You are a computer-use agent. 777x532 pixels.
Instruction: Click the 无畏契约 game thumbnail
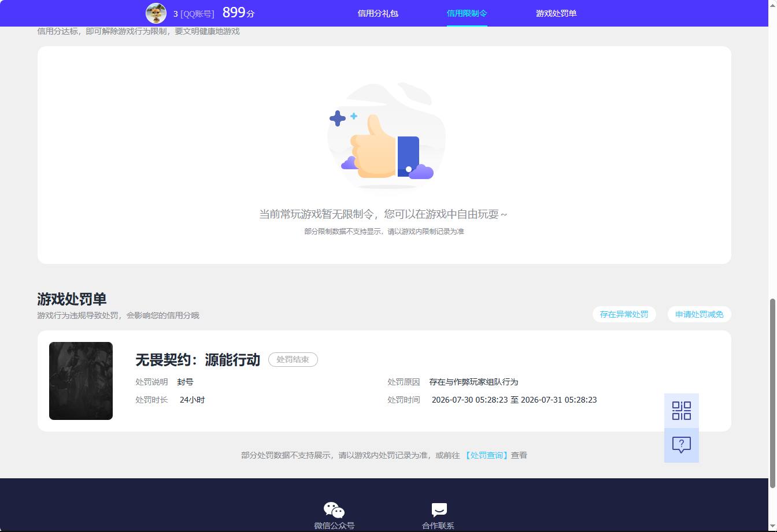(81, 381)
